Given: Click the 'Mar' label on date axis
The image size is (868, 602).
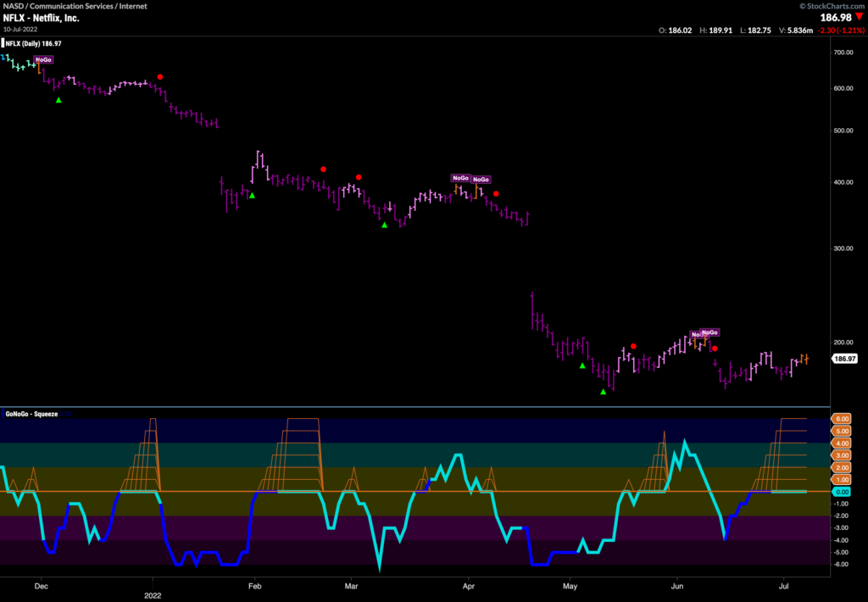Looking at the screenshot, I should tap(351, 585).
